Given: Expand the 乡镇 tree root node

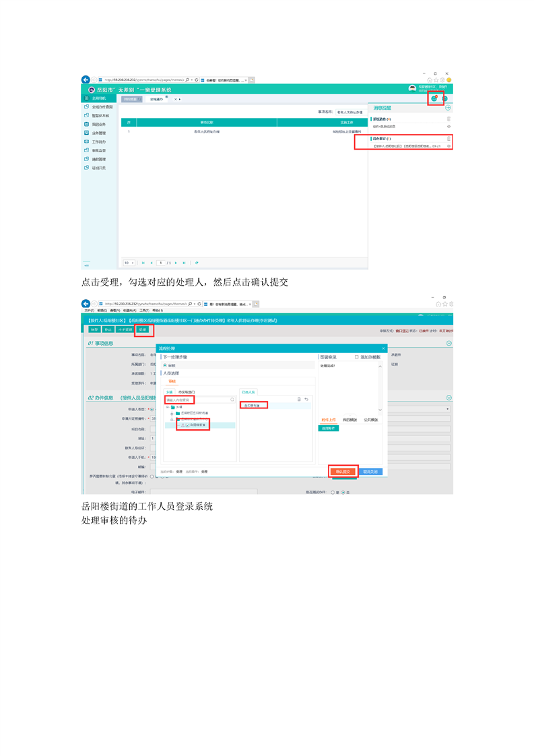Looking at the screenshot, I should point(167,407).
